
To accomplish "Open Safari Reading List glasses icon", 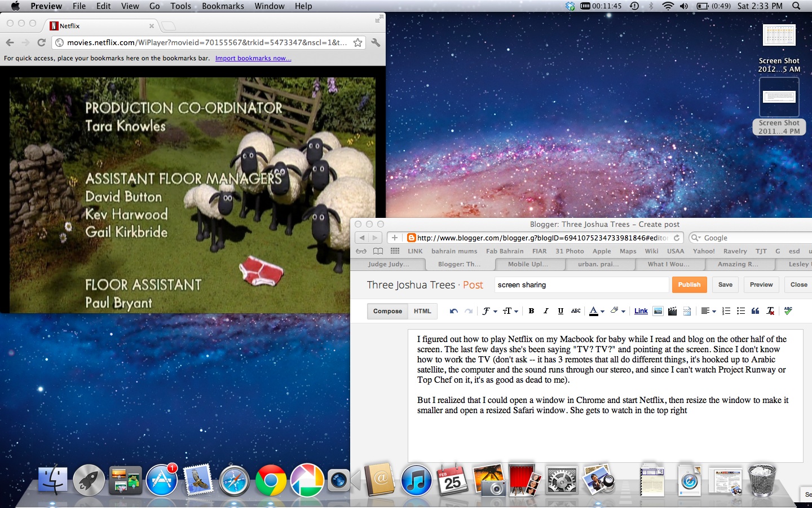I will tap(361, 251).
